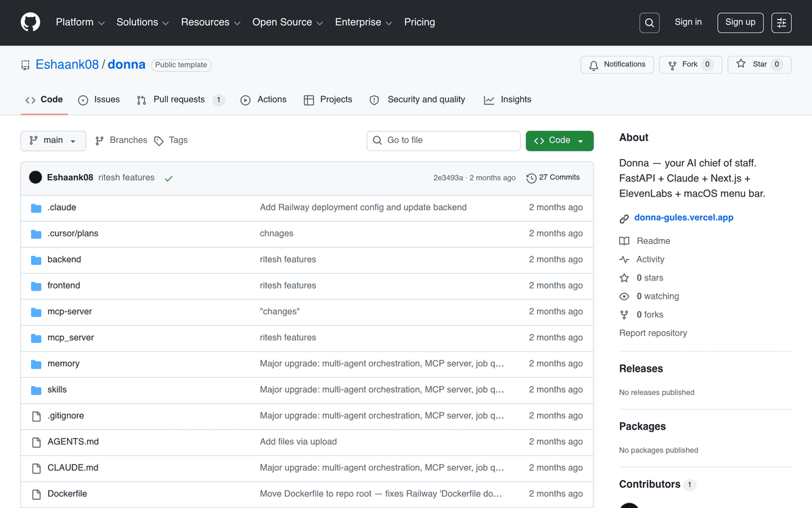Expand the Resources menu
Screen dimensions: 812x508
pos(210,22)
